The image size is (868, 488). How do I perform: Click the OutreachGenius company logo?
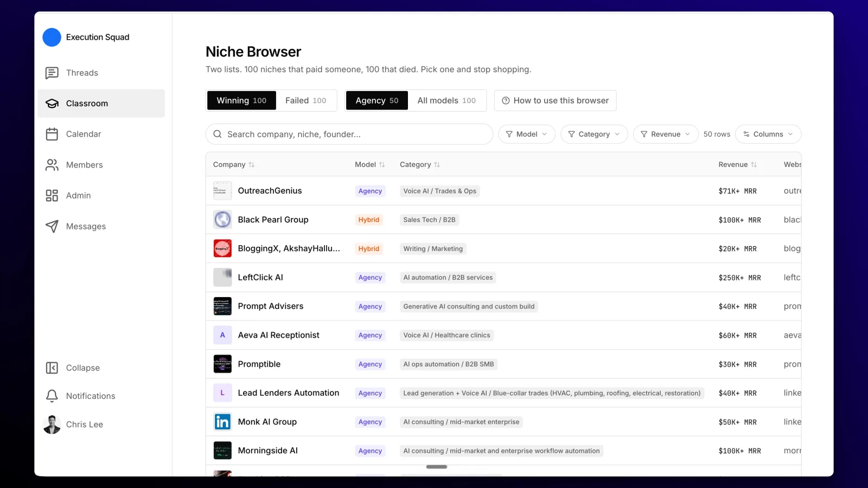coord(222,191)
